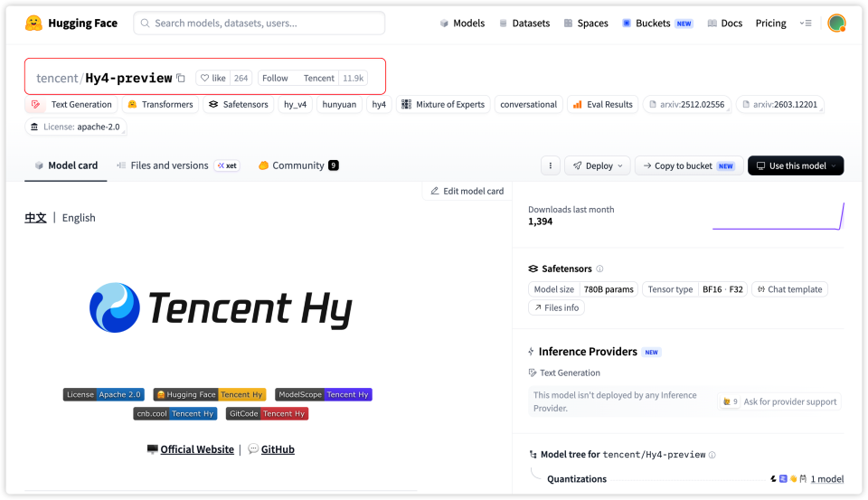Like the Hy4-preview model
The height and width of the screenshot is (500, 868).
(213, 78)
